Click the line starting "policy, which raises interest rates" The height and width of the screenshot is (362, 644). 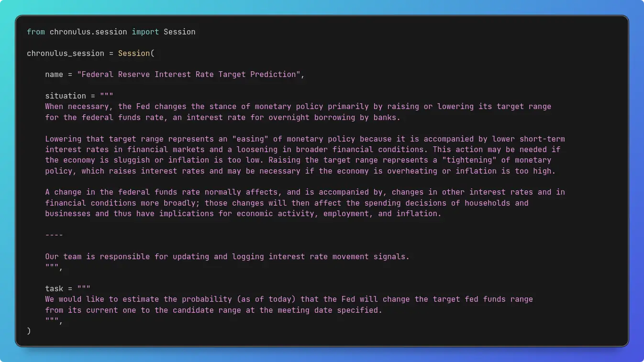tap(300, 171)
